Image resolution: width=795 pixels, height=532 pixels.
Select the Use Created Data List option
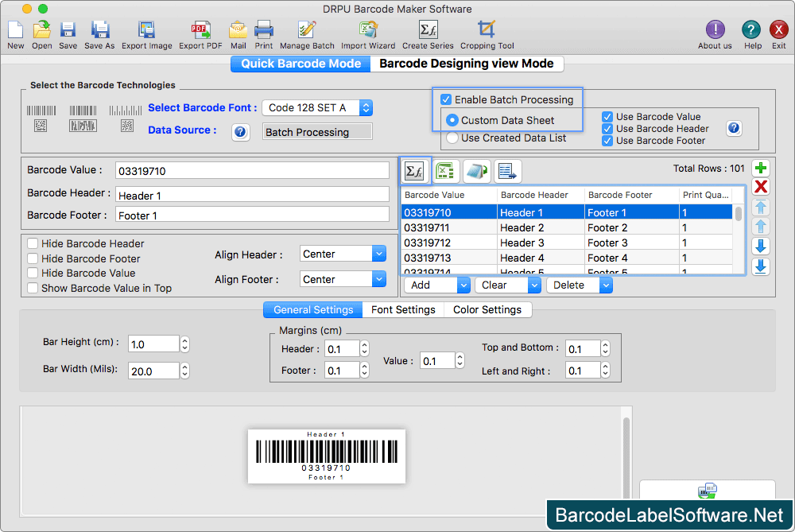(452, 138)
